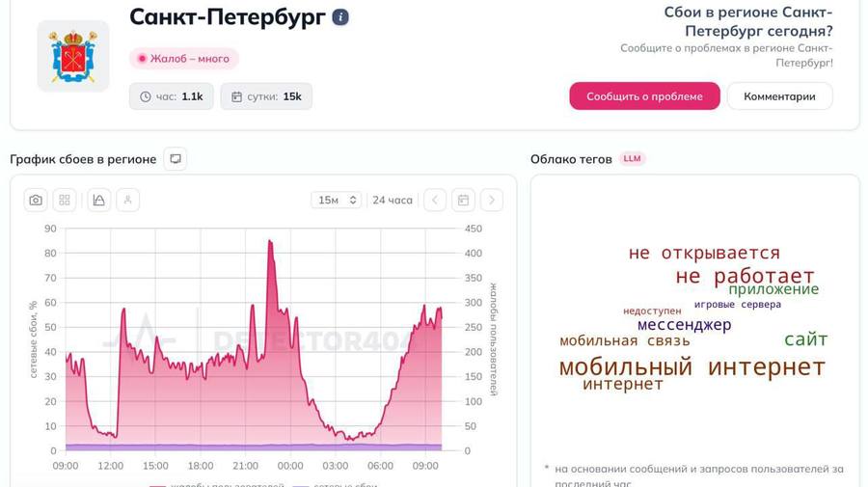
Task: Select the daily сутки 15k counter
Action: [266, 96]
